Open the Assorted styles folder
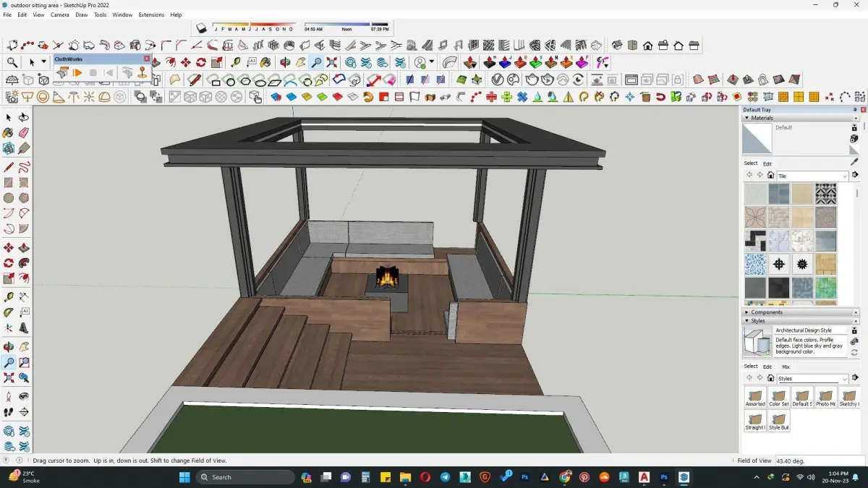Screen dimensions: 868x488 point(755,398)
